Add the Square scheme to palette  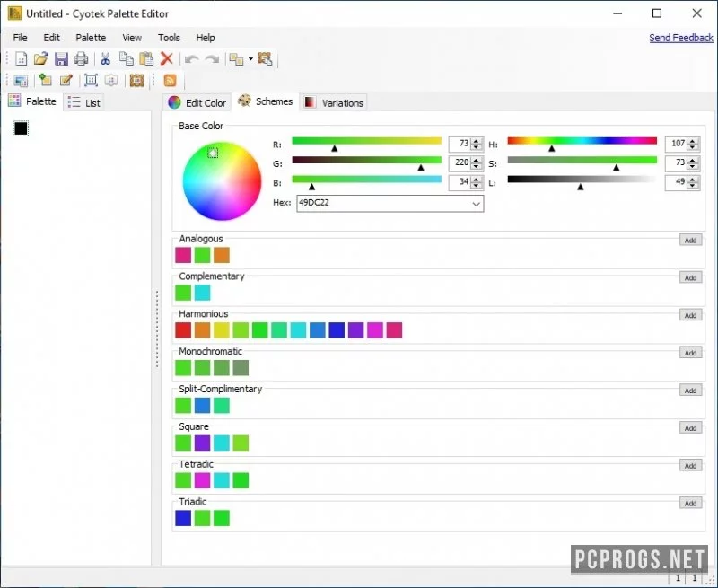[x=690, y=427]
